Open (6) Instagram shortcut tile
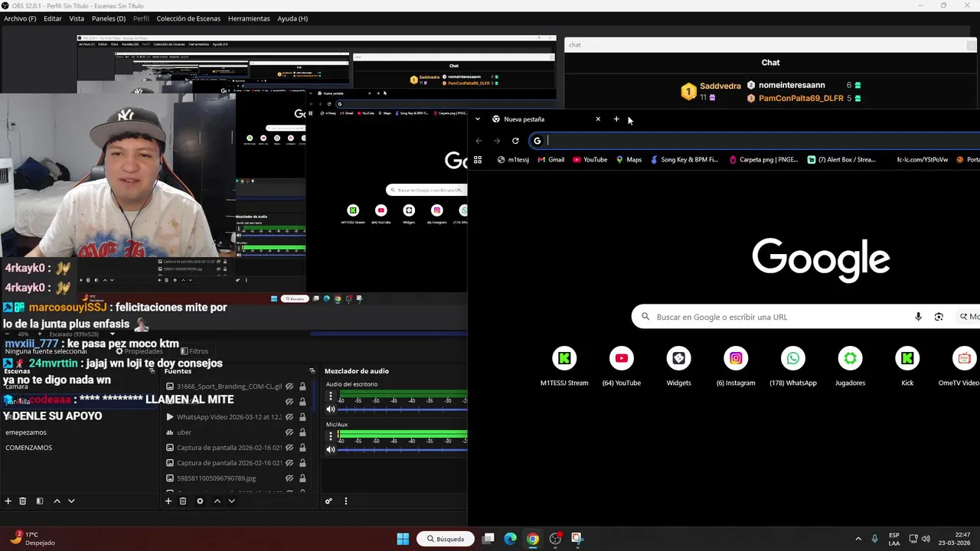980x551 pixels. pos(736,367)
